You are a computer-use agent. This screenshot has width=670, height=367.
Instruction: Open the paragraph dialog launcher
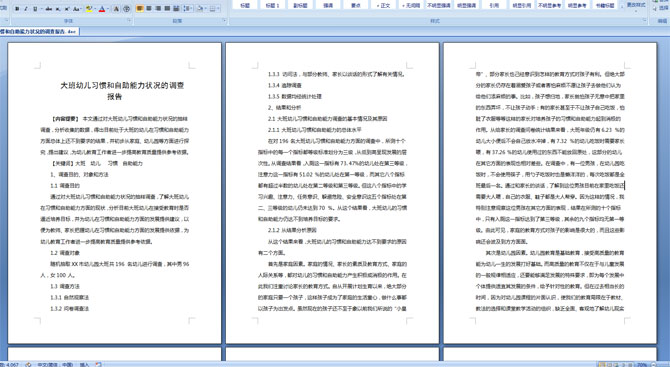pos(225,20)
